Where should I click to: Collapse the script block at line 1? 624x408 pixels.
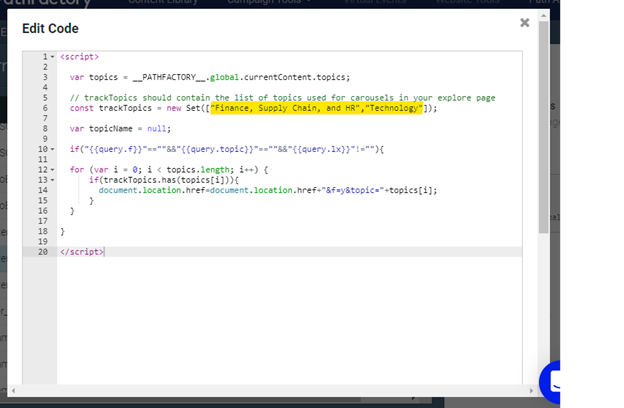click(53, 57)
